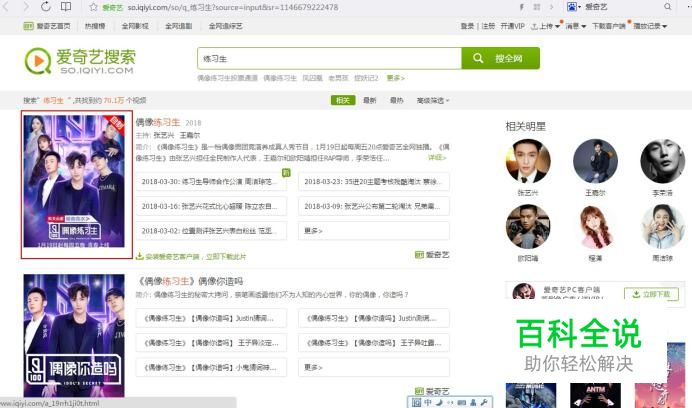This screenshot has height=408, width=692.
Task: Open the 2018-03-16 episode entry
Action: [x=211, y=206]
